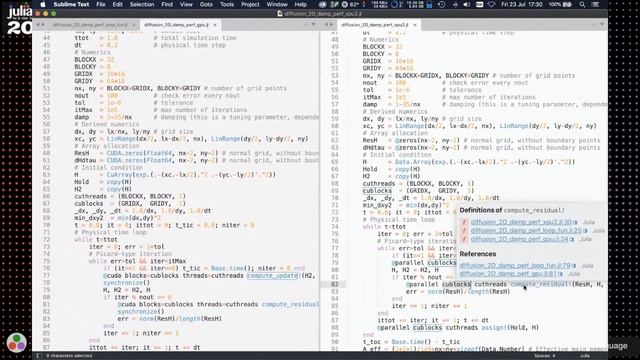Open the Edit menu
Image resolution: width=640 pixels, height=360 pixels.
(118, 4)
